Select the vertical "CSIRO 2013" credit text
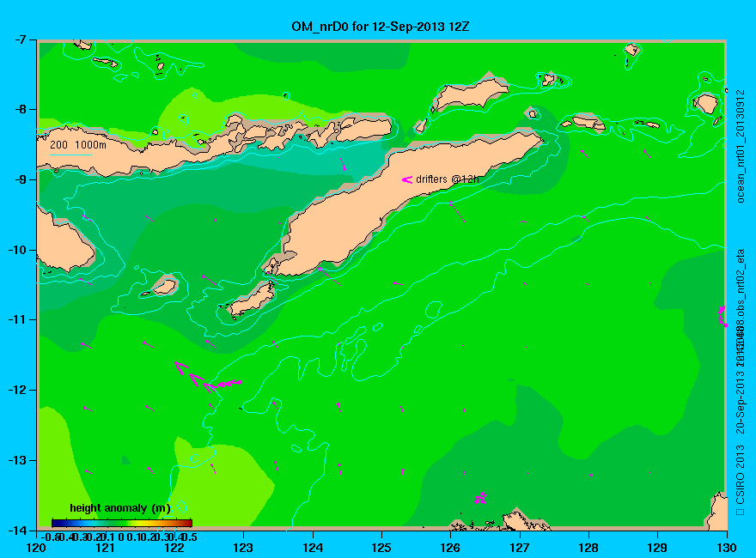This screenshot has height=558, width=756. (x=740, y=474)
